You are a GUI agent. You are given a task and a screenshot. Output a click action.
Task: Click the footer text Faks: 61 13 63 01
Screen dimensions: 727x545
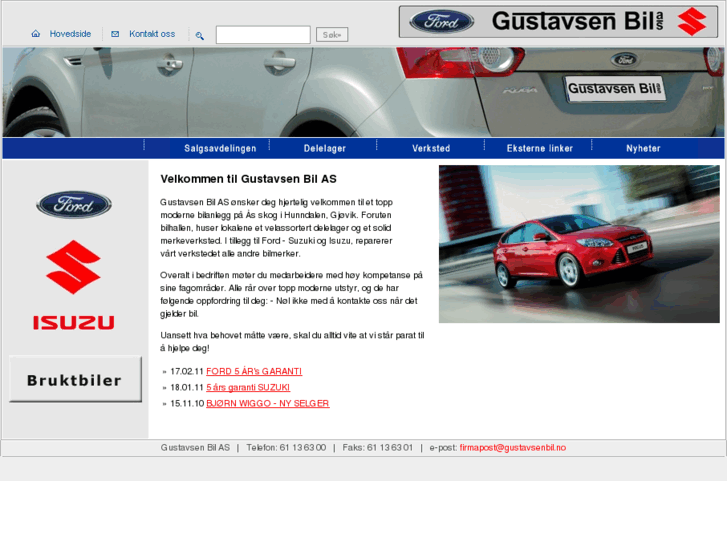pyautogui.click(x=377, y=448)
